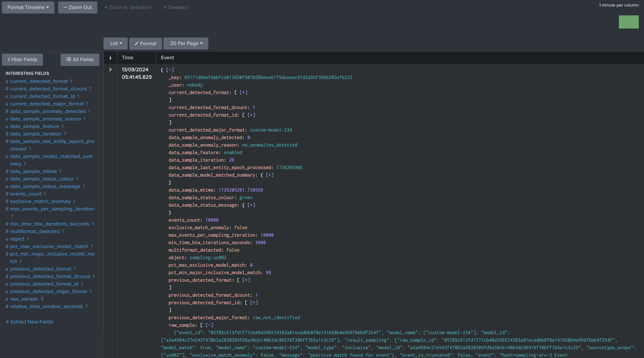644x358 pixels.
Task: Expand current_detected_format_id array [+]
Action: 251,115
